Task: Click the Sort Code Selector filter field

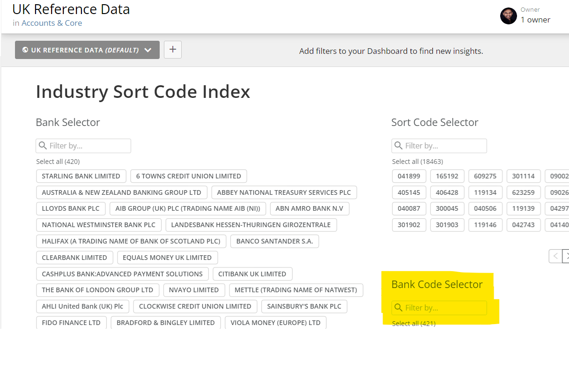Action: point(439,146)
